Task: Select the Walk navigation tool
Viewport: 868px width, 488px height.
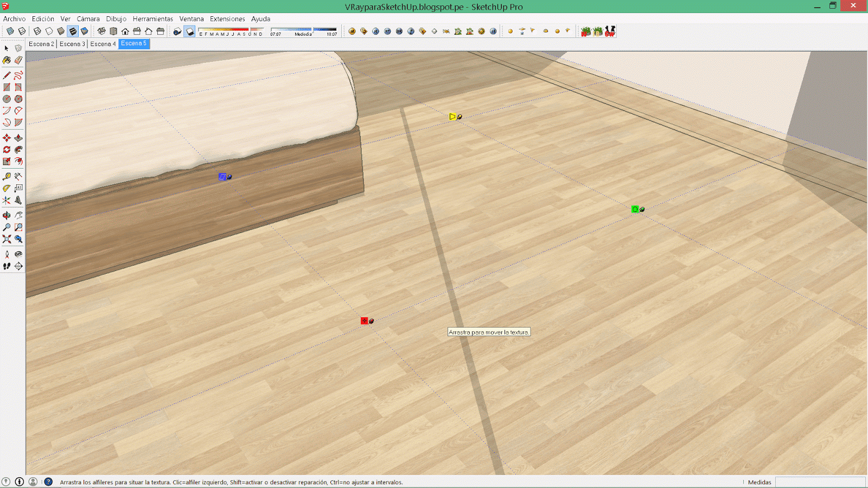Action: coord(7,266)
